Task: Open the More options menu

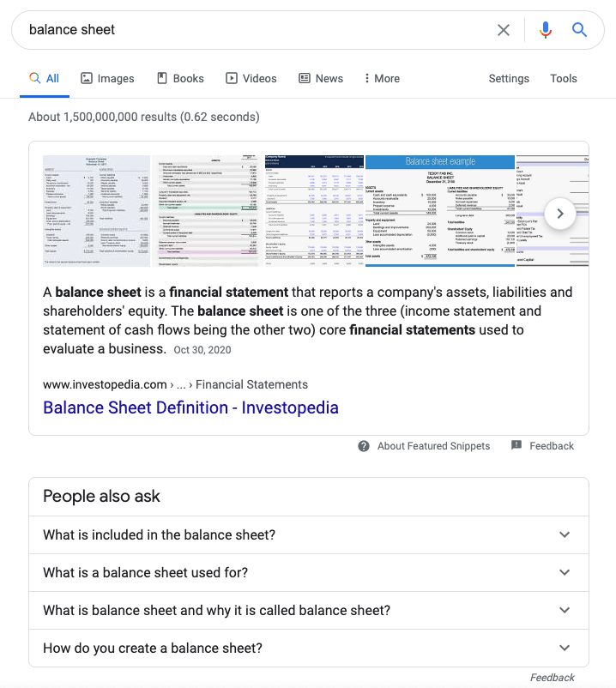Action: coord(381,78)
